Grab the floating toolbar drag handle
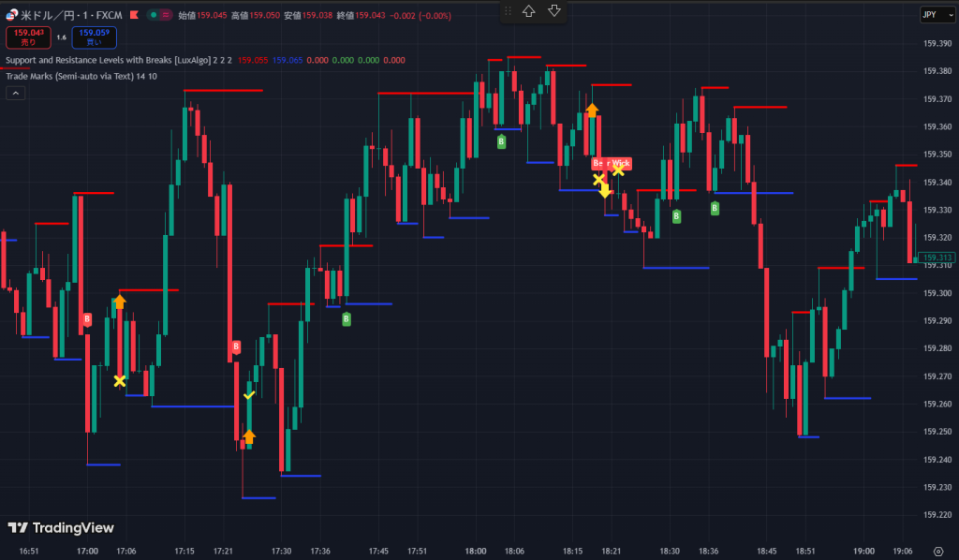959x560 pixels. click(x=508, y=11)
